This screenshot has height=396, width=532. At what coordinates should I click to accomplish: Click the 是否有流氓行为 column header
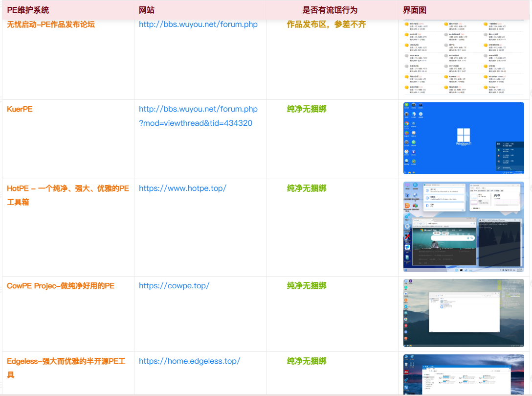pos(330,10)
